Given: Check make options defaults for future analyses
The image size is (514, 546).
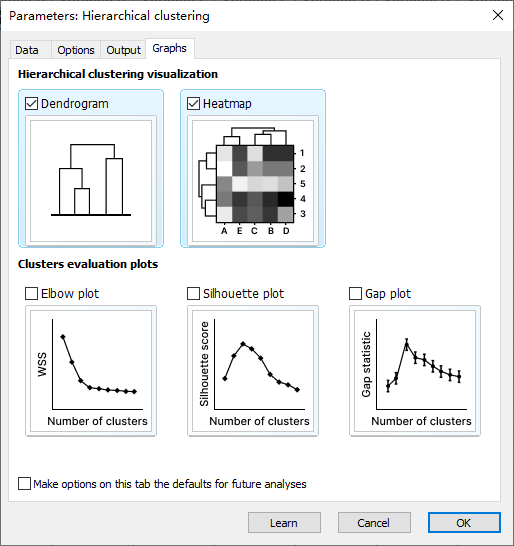Looking at the screenshot, I should (x=24, y=484).
